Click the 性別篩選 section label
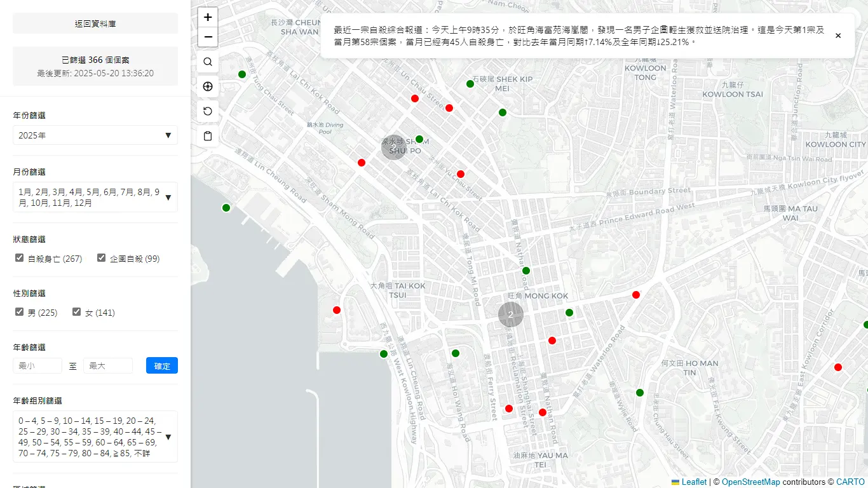The width and height of the screenshot is (868, 488). tap(29, 294)
